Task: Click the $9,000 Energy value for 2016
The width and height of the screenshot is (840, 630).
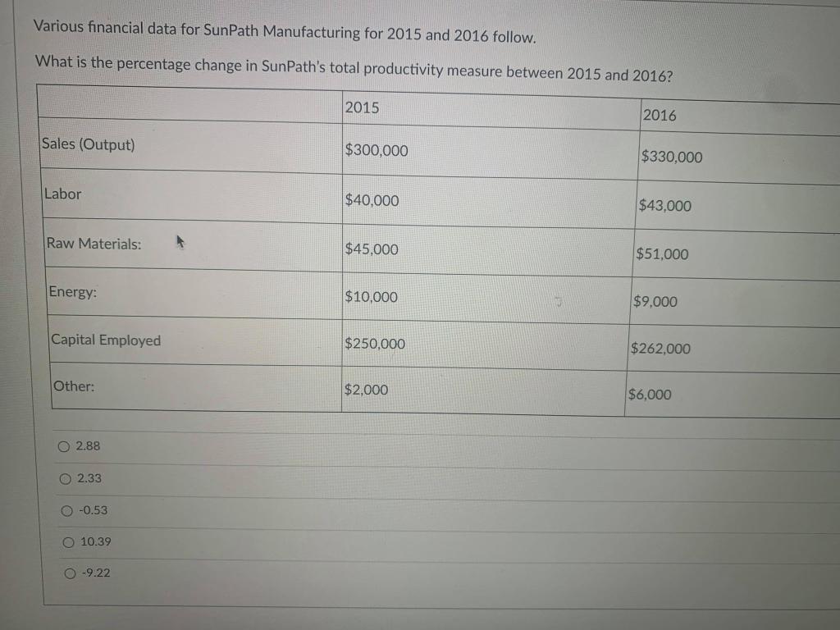Action: click(655, 302)
